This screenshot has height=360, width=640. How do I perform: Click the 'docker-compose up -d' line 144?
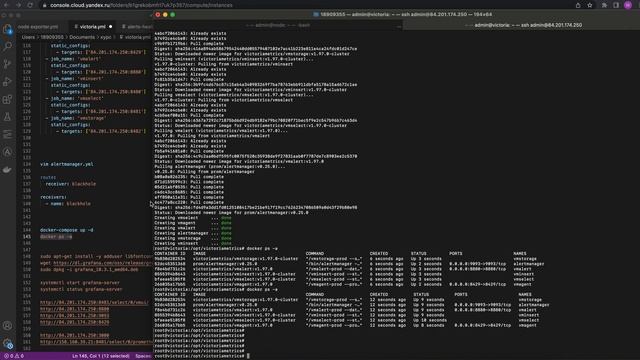(x=67, y=230)
